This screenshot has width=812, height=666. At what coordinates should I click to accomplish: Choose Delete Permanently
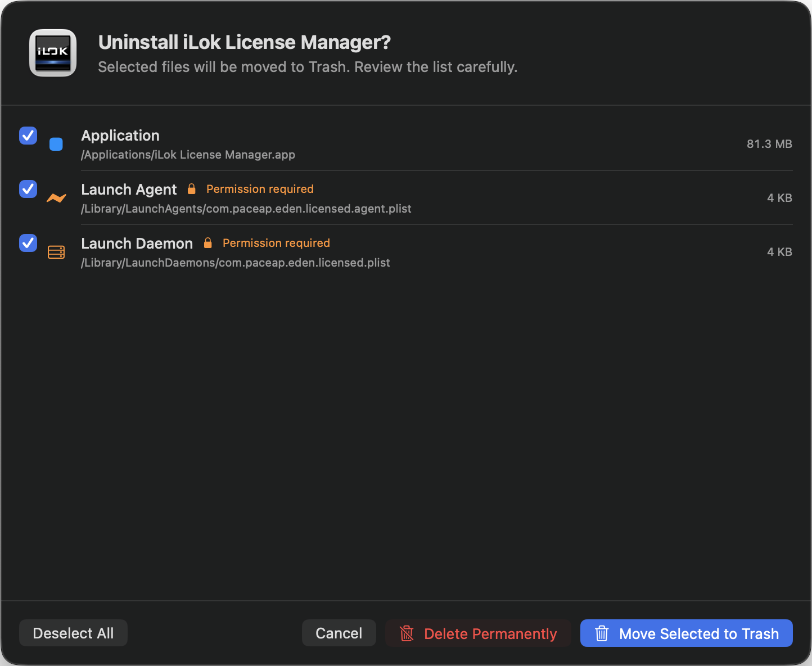point(479,633)
